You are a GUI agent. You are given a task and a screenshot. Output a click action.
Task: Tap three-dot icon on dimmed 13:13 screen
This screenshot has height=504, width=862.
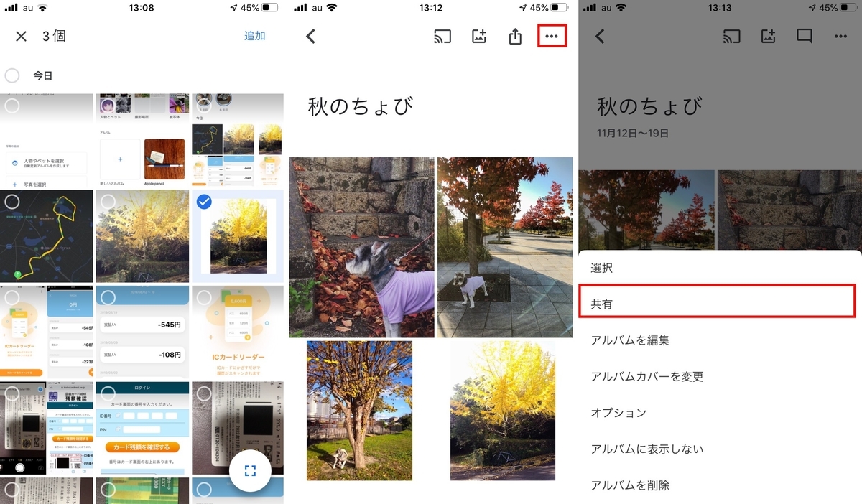tap(840, 36)
